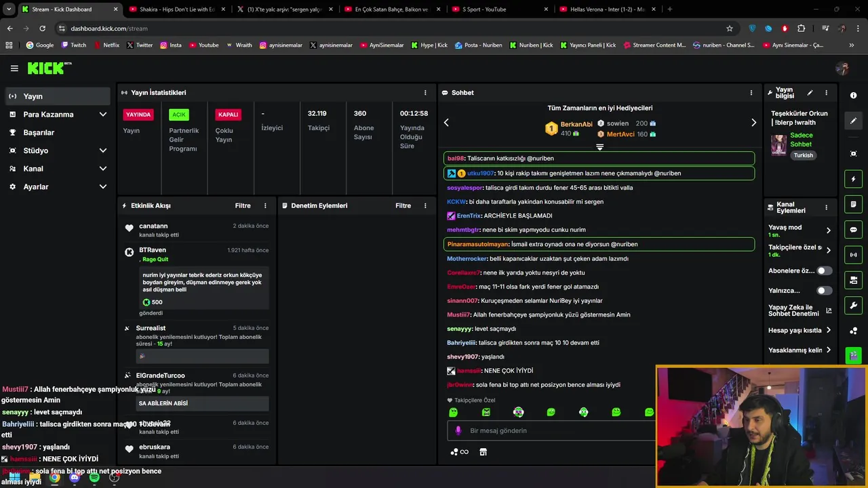Pick the first green blob emote
868x488 pixels.
click(453, 412)
